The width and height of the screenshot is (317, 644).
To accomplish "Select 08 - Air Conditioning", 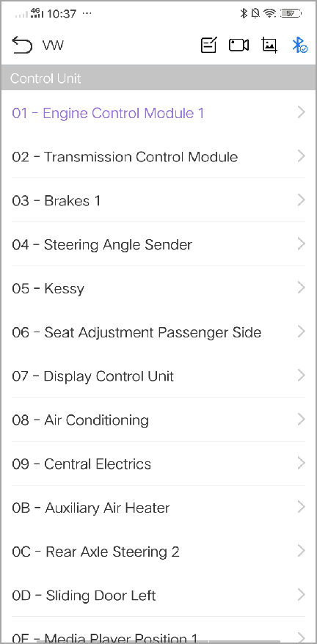I will click(x=158, y=420).
